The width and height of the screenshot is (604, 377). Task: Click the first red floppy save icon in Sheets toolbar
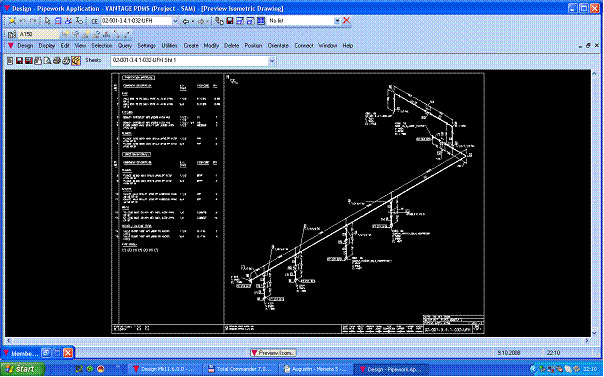tap(19, 60)
